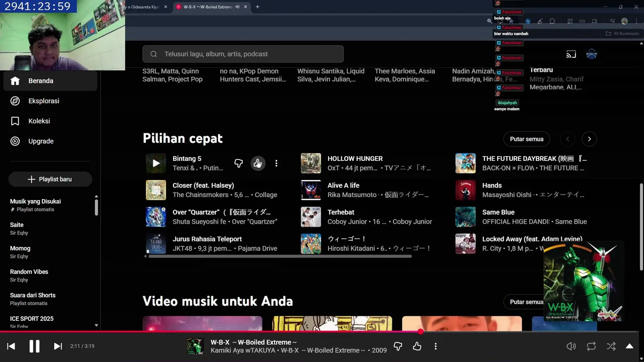
Task: Switch to the W-B-X browser tab
Action: pos(211,7)
